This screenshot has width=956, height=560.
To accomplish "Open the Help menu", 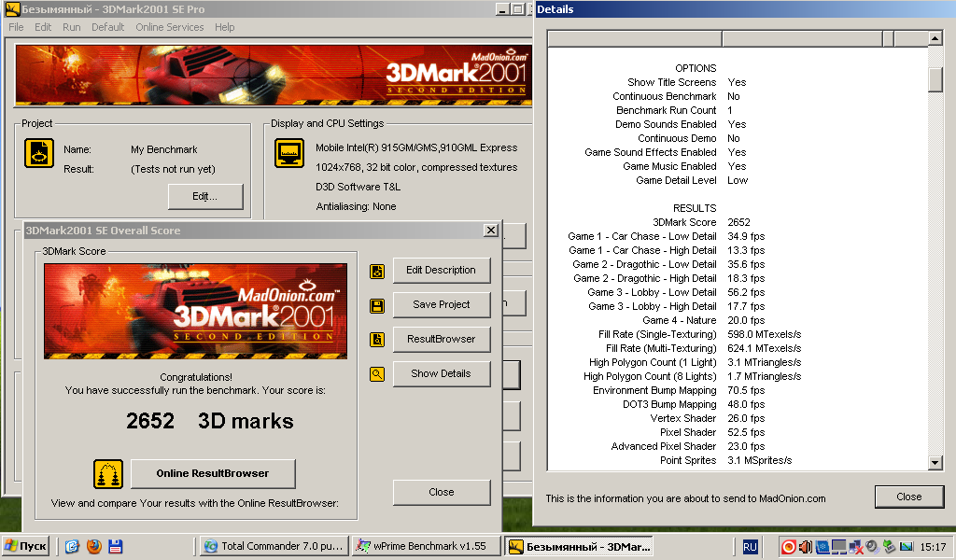I will pos(224,27).
